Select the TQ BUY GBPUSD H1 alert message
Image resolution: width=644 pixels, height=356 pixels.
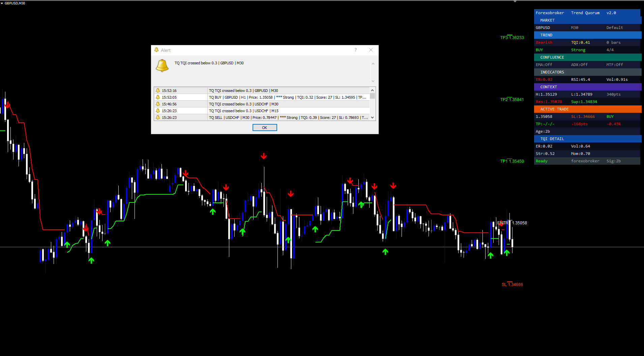288,97
